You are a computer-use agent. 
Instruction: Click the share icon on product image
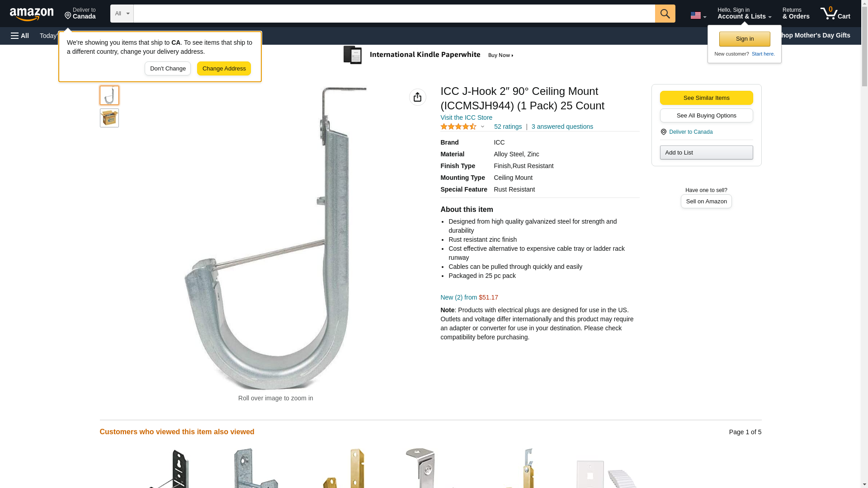click(417, 97)
